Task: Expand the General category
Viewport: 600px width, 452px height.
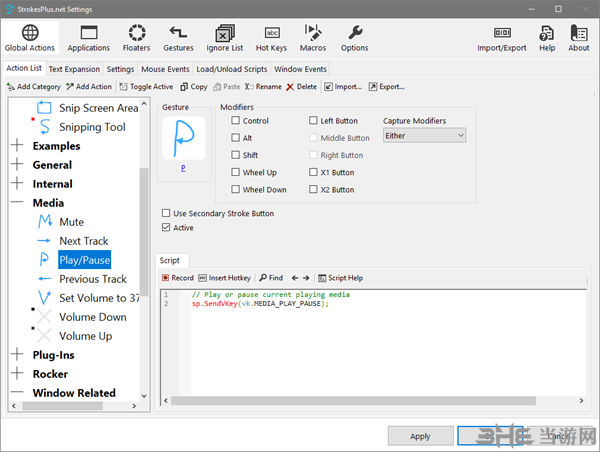Action: 17,164
